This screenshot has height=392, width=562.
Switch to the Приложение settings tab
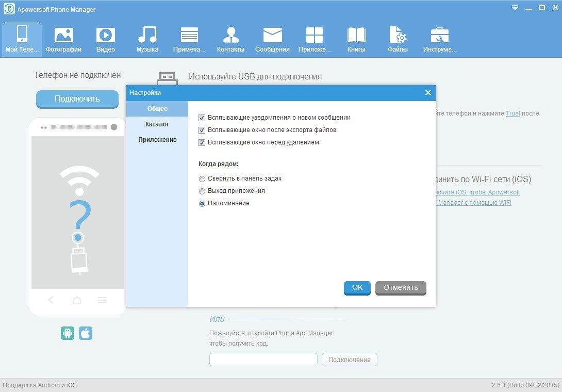(x=157, y=139)
